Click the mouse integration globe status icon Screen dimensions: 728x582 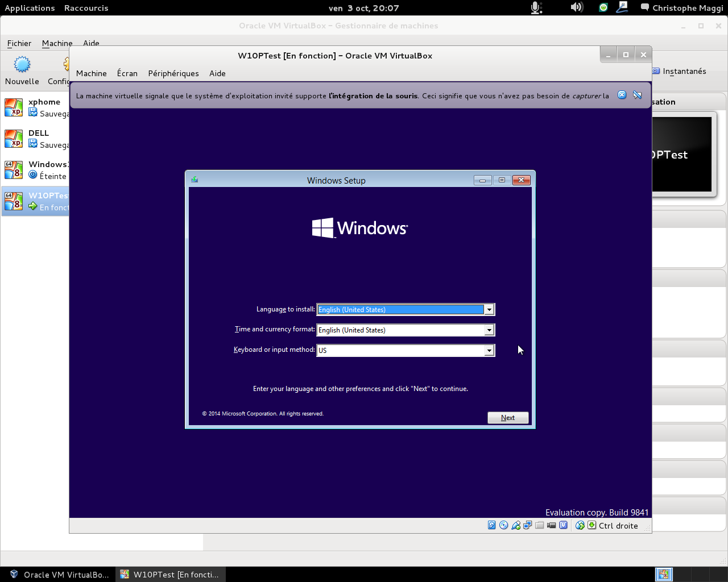pyautogui.click(x=580, y=525)
